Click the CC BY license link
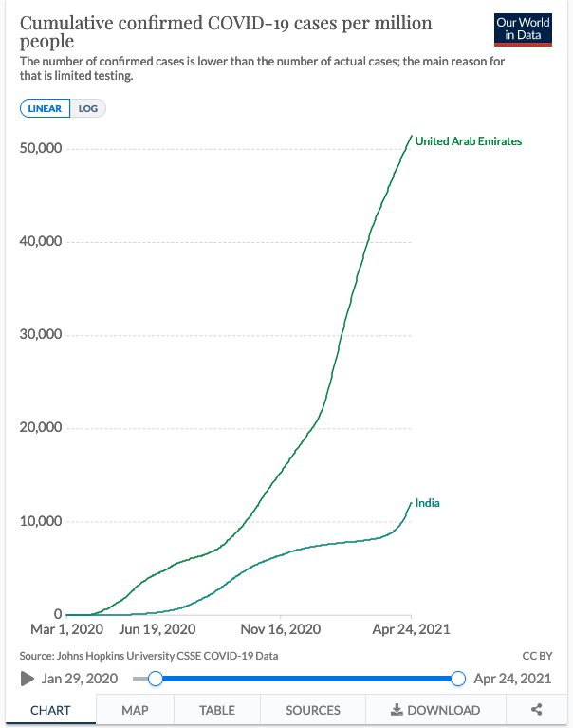Viewport: 573px width, 728px height. pyautogui.click(x=536, y=656)
